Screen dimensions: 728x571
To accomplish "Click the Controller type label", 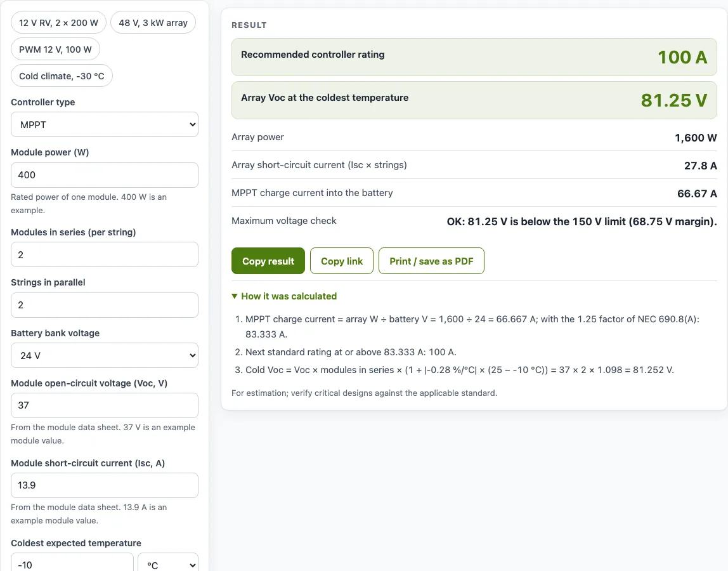I will 42,102.
